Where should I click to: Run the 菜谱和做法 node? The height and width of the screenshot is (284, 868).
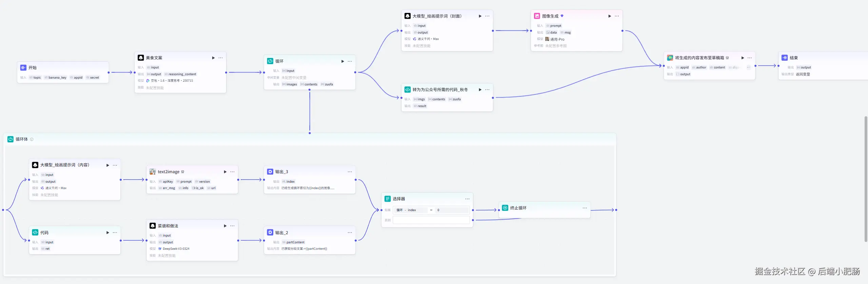click(225, 226)
